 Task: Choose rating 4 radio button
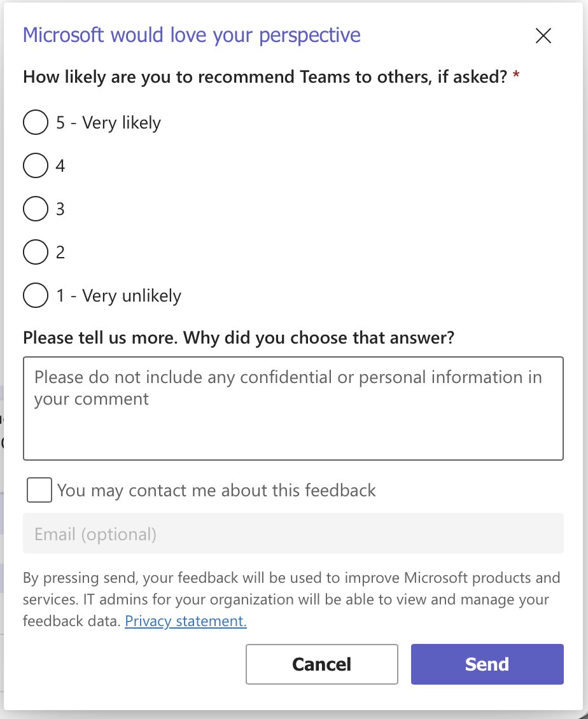36,165
